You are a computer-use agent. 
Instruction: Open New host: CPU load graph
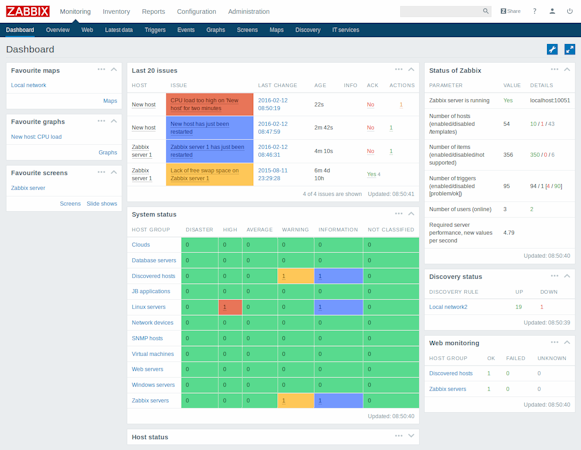tap(36, 137)
